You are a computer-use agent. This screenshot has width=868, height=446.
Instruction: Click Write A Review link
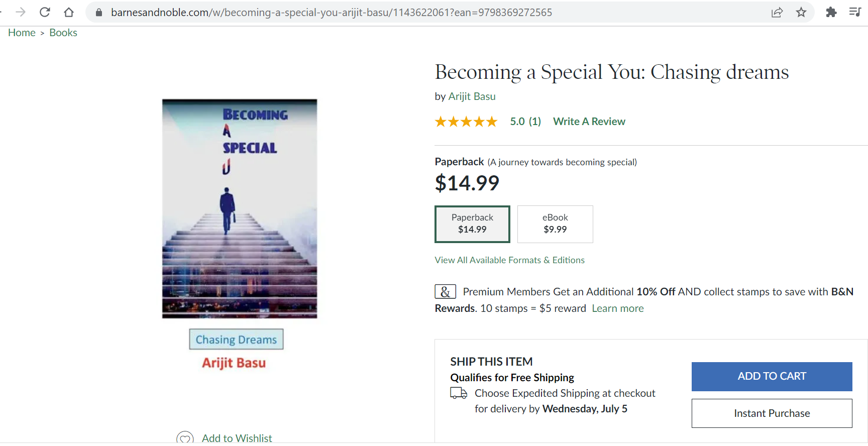coord(589,122)
